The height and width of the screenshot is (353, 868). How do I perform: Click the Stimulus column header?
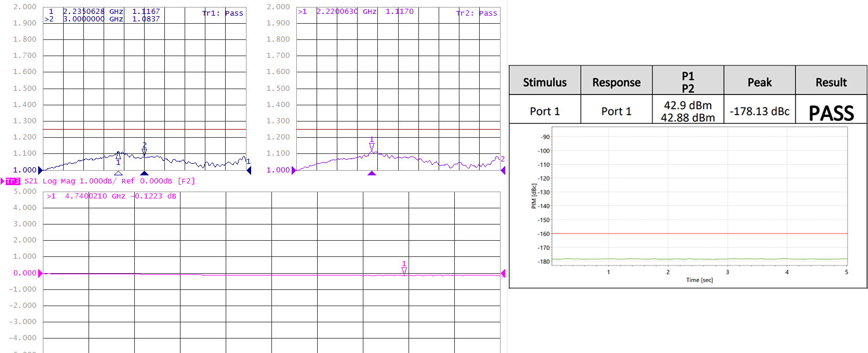pyautogui.click(x=545, y=82)
